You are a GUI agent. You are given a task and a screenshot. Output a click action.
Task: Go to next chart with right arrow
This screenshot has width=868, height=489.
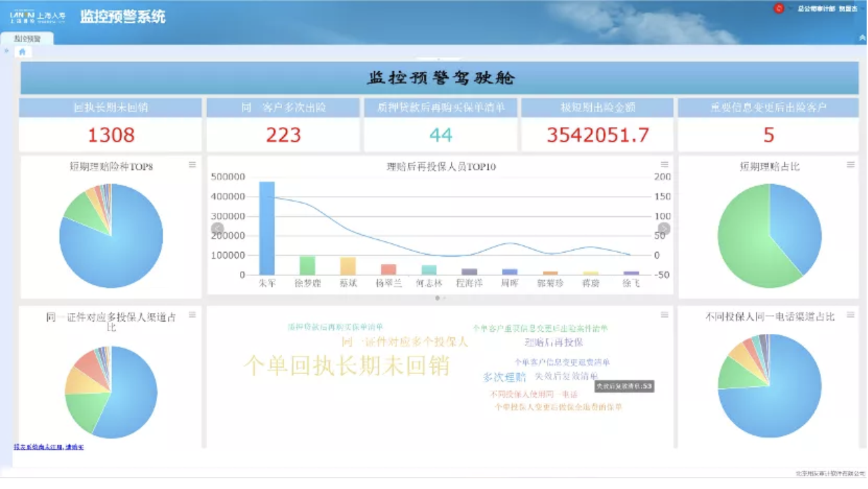664,228
